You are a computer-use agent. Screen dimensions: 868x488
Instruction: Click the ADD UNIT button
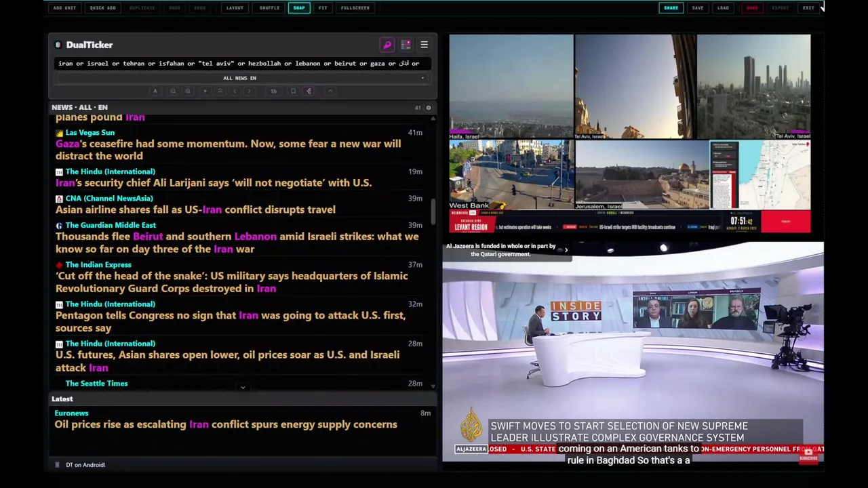tap(64, 8)
